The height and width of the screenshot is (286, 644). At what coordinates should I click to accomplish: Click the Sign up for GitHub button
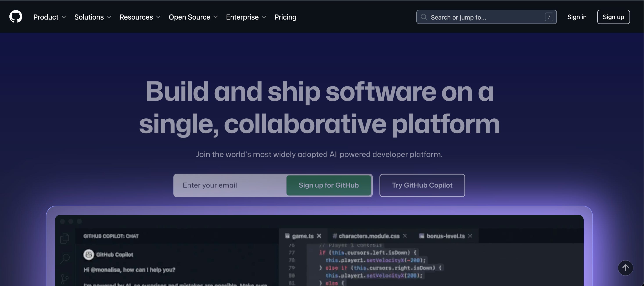[329, 185]
